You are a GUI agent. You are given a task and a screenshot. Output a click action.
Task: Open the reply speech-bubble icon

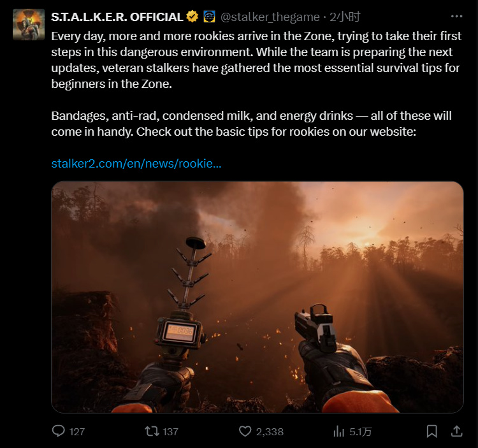[59, 431]
